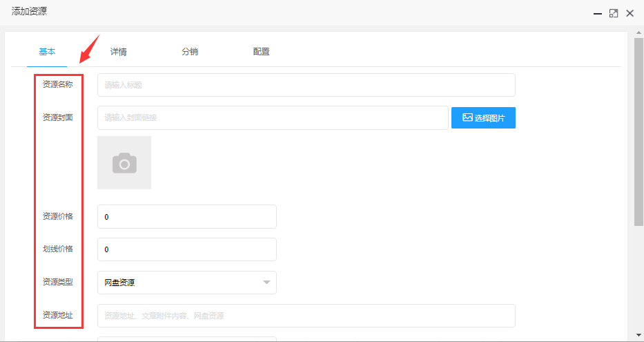Focus the 划线价格 input field
The width and height of the screenshot is (644, 342).
point(187,249)
